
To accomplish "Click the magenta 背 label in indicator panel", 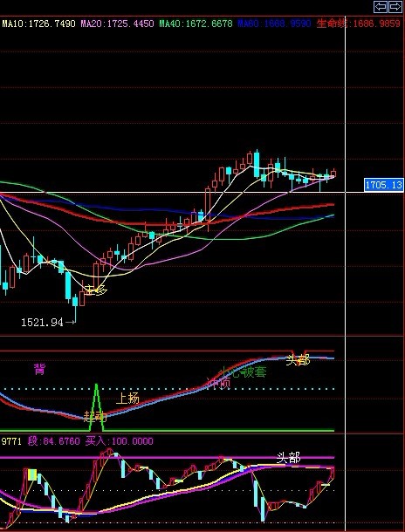I will 39,369.
